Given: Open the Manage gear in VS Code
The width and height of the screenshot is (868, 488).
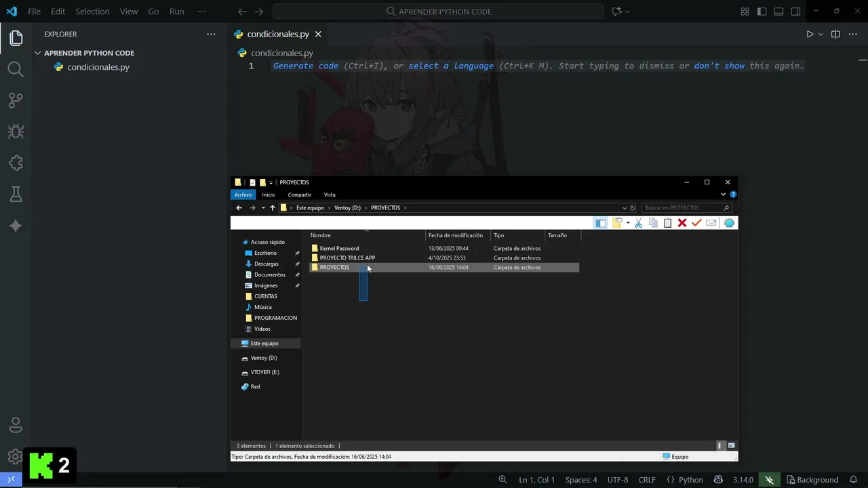Looking at the screenshot, I should (x=16, y=456).
